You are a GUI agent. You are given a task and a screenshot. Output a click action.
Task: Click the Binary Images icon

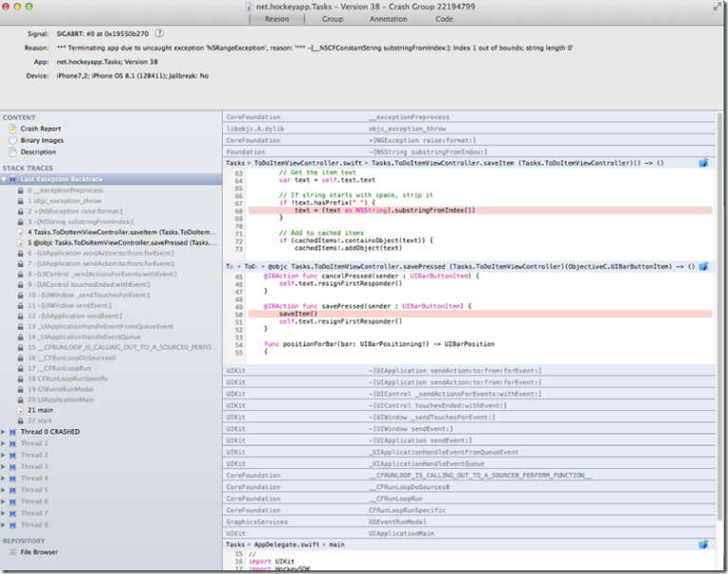[11, 140]
